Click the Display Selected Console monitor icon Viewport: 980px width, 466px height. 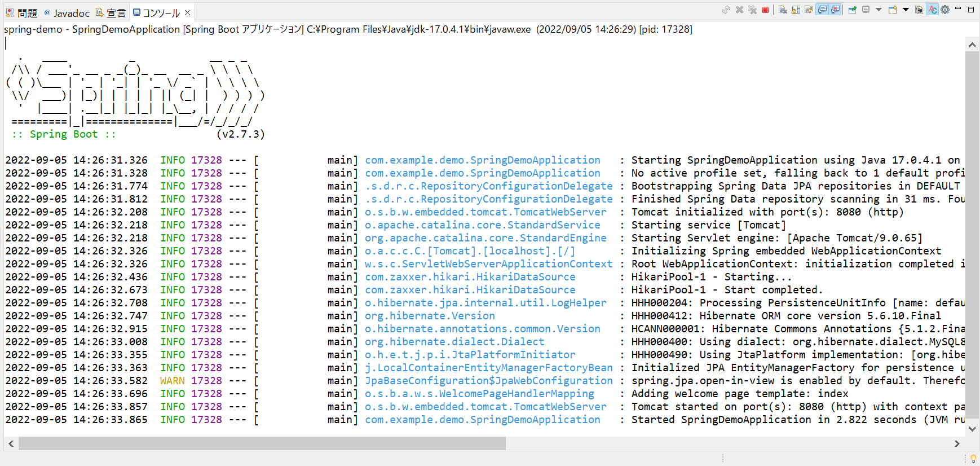(866, 10)
